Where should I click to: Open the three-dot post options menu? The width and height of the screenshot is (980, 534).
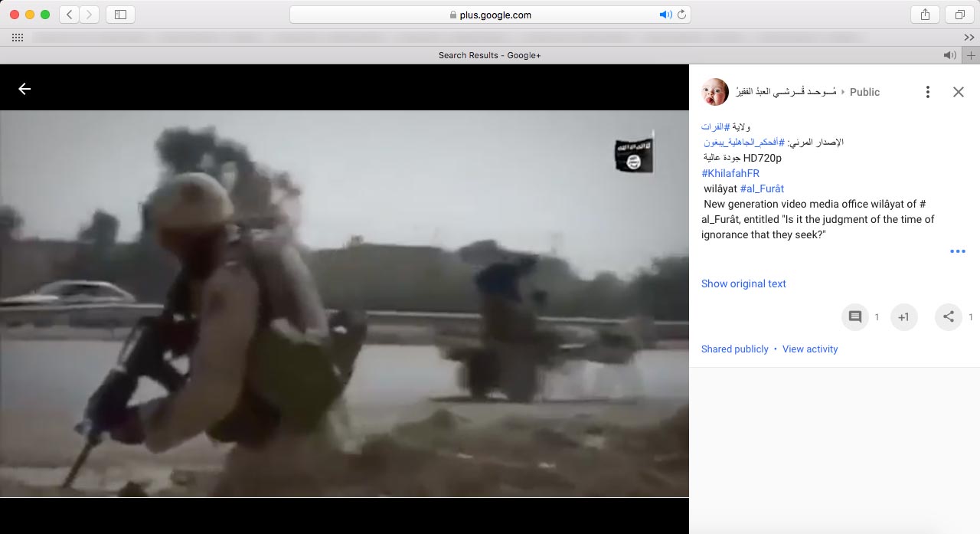pos(927,92)
